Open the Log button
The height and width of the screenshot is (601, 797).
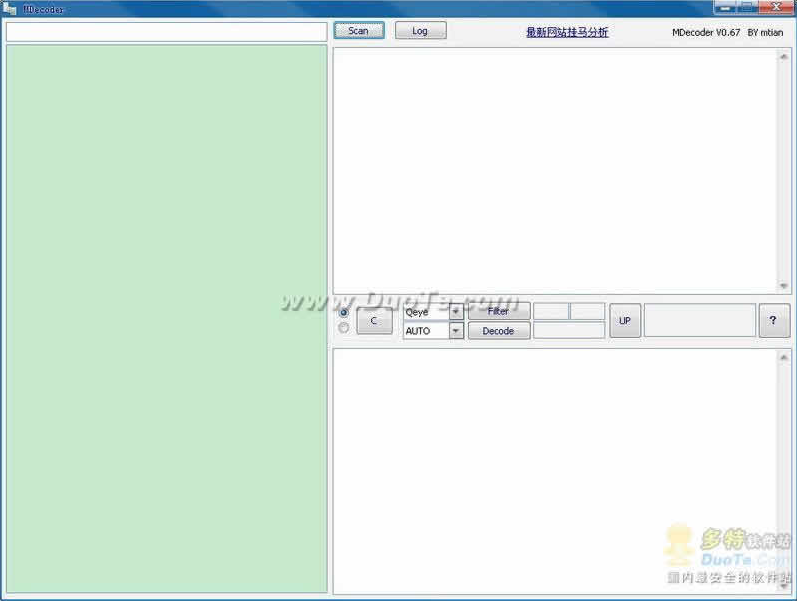click(x=420, y=31)
